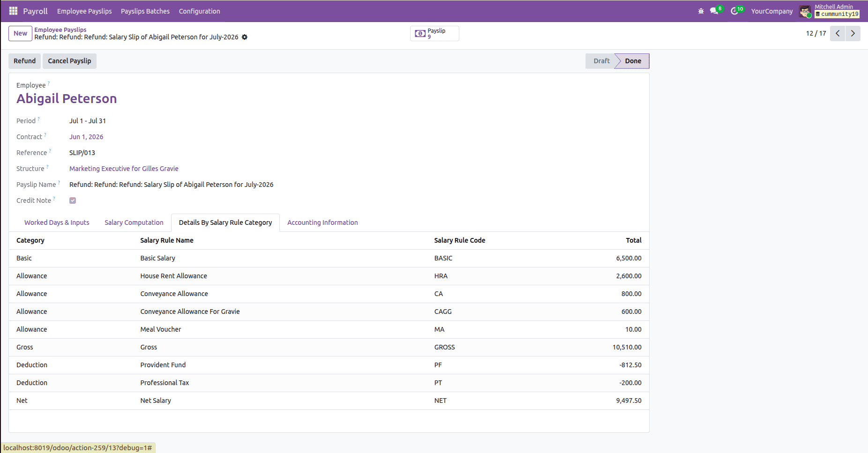Click the New button
Image resolution: width=868 pixels, height=453 pixels.
(20, 33)
